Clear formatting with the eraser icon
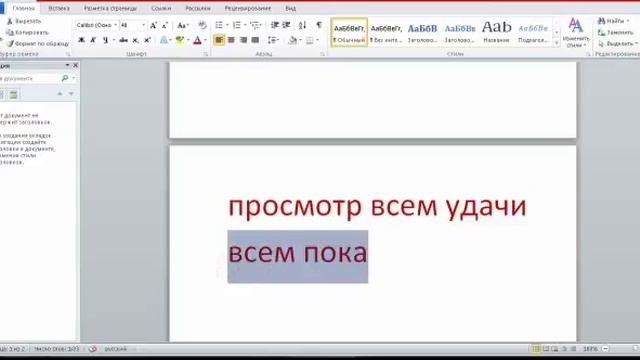The width and height of the screenshot is (640, 360). click(x=202, y=25)
